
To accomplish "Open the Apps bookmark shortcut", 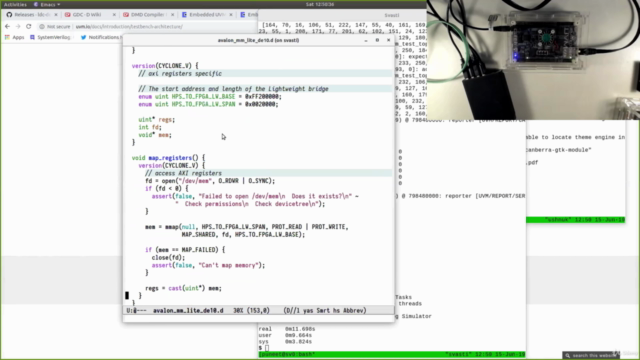I will [x=15, y=37].
